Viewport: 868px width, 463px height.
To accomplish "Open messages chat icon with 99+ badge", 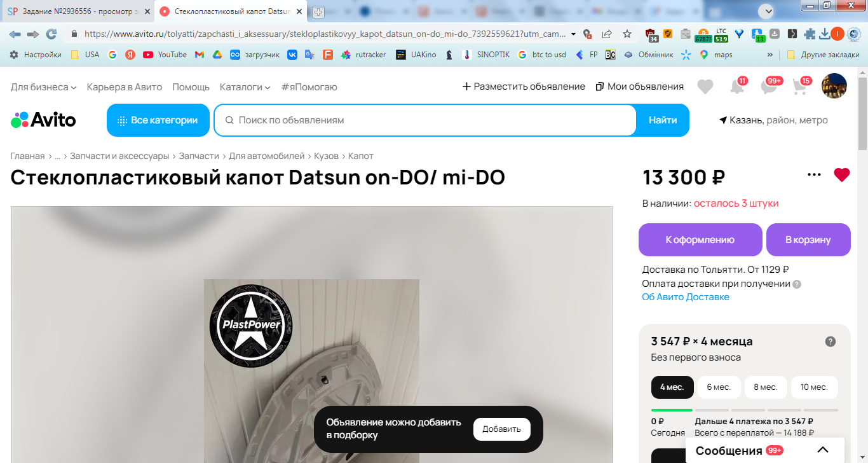I will tap(770, 86).
